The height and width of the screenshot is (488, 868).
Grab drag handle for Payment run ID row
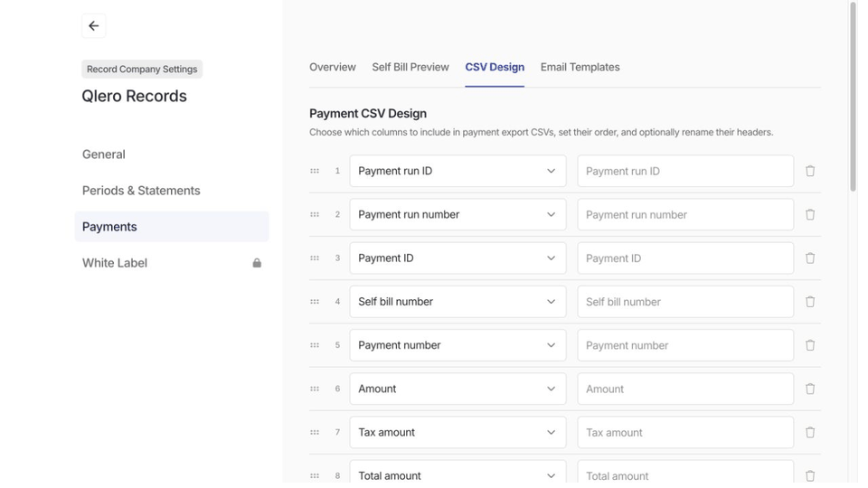315,171
